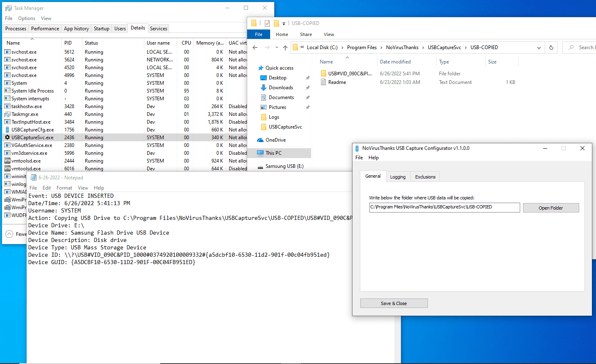The height and width of the screenshot is (364, 596).
Task: Click the VGAuthService.exe process icon
Action: click(7, 145)
